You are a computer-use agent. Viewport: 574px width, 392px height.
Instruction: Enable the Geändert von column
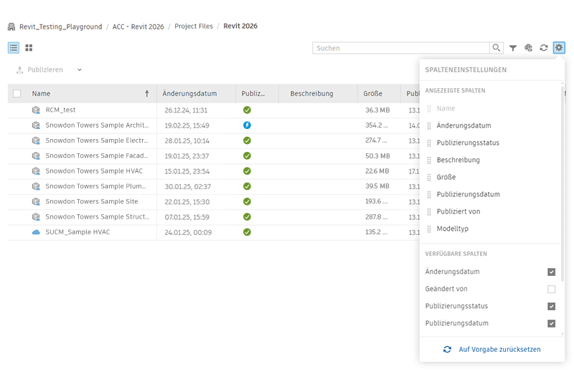coord(551,290)
